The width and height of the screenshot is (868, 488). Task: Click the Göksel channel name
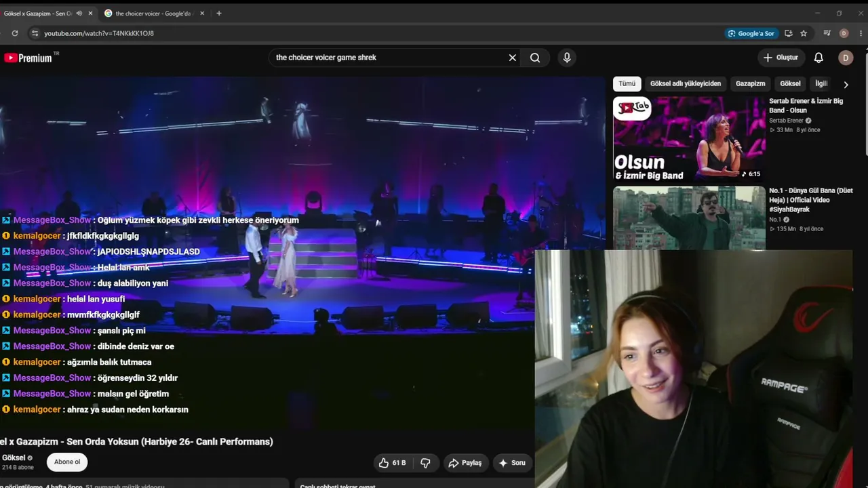click(14, 457)
